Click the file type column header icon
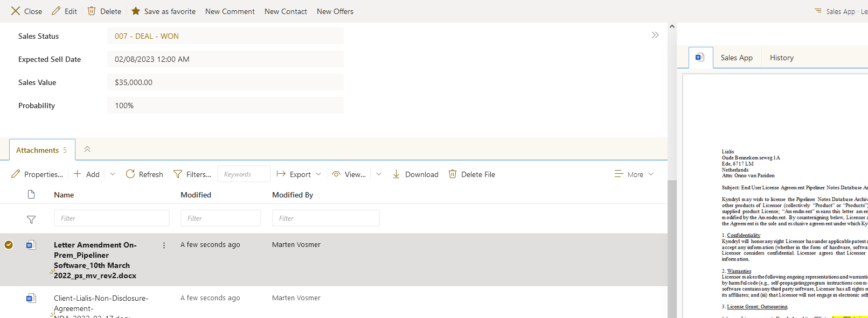 [31, 194]
